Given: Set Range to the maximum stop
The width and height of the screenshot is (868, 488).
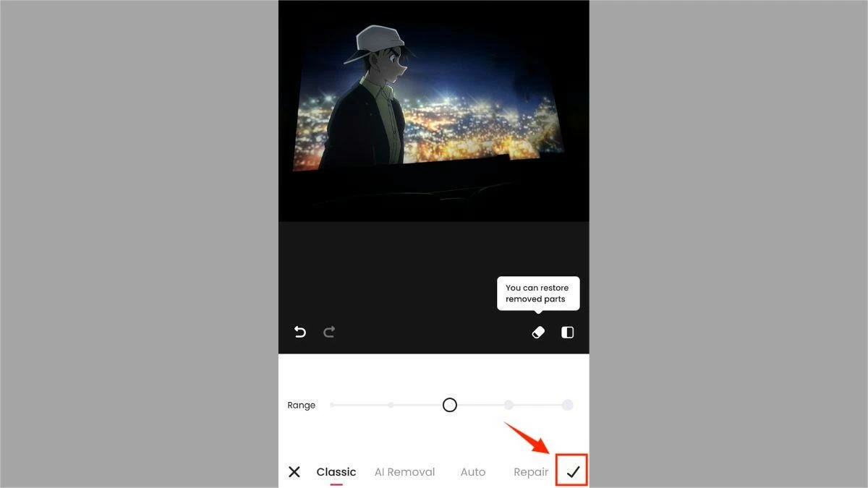Looking at the screenshot, I should tap(568, 405).
